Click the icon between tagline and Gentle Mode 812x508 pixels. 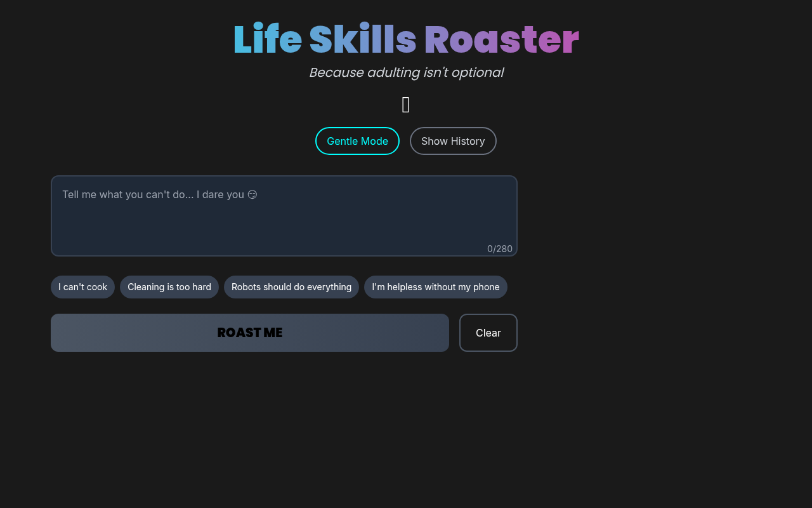coord(406,104)
